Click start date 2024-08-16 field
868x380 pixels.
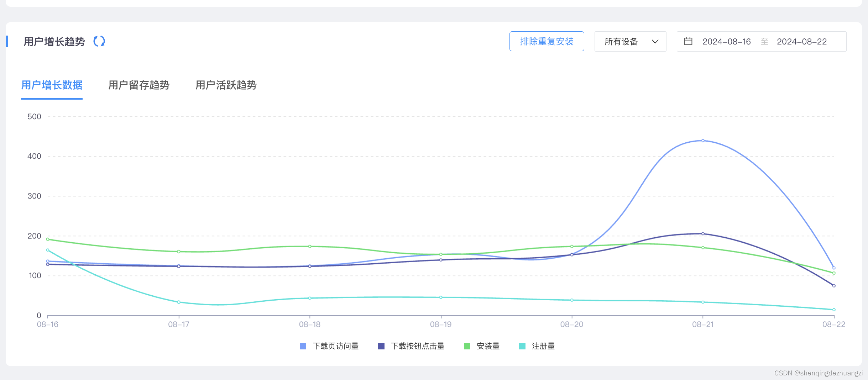pyautogui.click(x=726, y=42)
